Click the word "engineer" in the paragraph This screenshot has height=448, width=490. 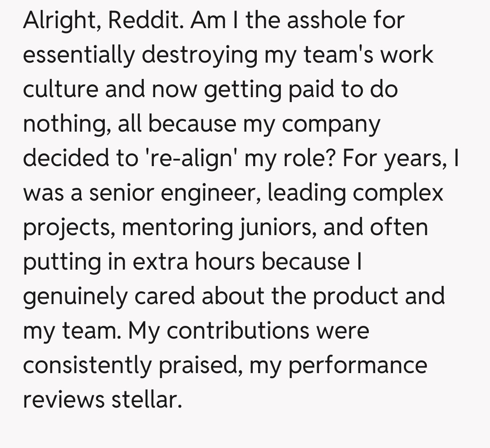pos(211,193)
